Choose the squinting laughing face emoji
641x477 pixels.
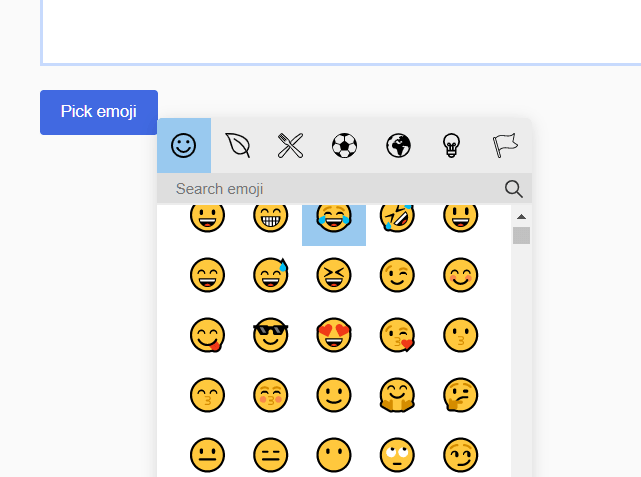(x=334, y=275)
